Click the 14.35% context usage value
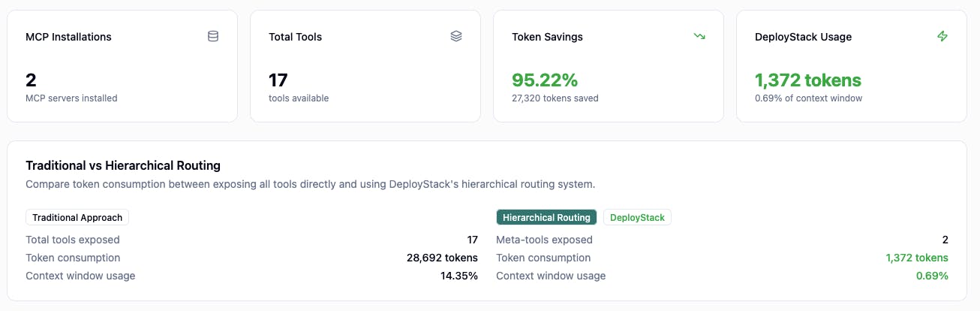 [459, 276]
